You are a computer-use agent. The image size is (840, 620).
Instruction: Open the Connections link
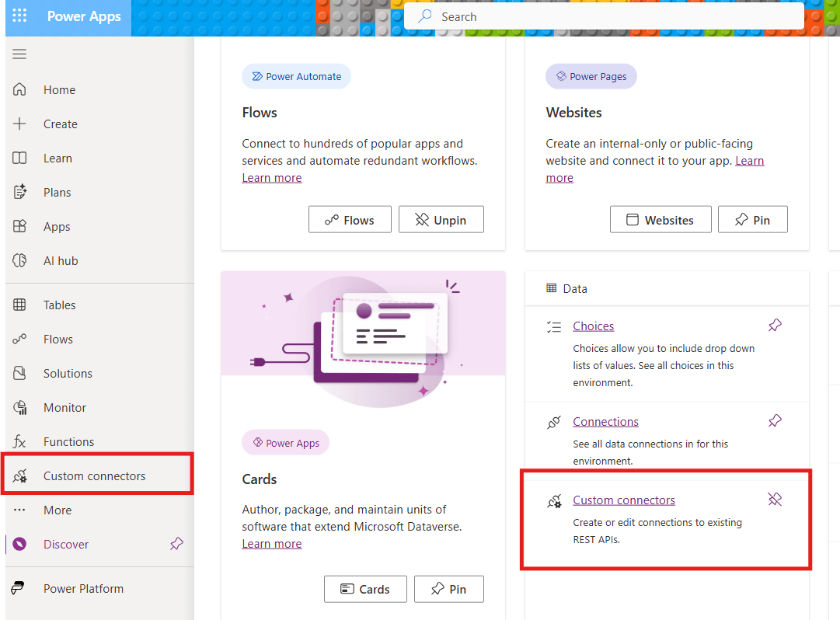[x=605, y=422]
